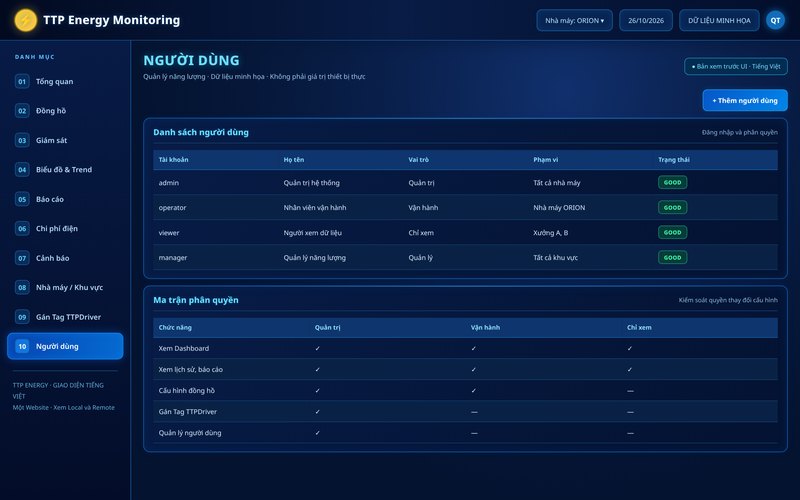Navigate to Báo cáo page
The image size is (800, 500).
tap(65, 199)
